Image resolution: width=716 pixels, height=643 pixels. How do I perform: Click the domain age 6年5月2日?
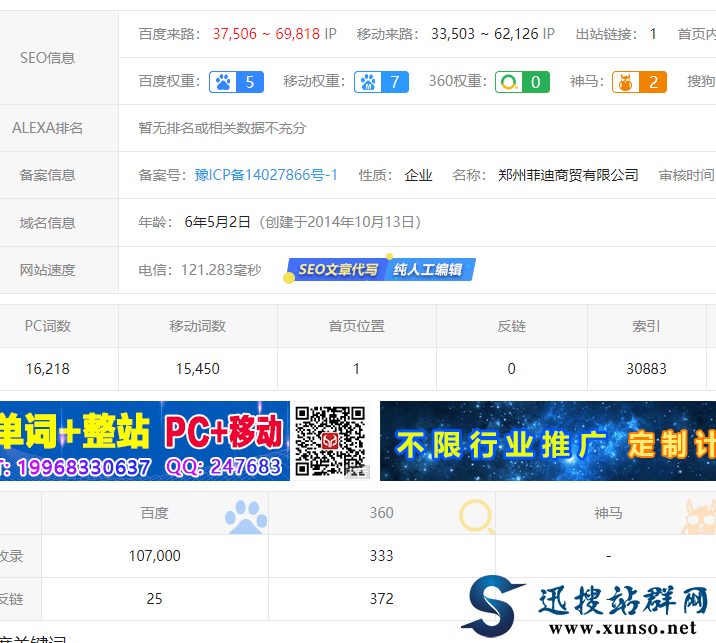point(217,222)
